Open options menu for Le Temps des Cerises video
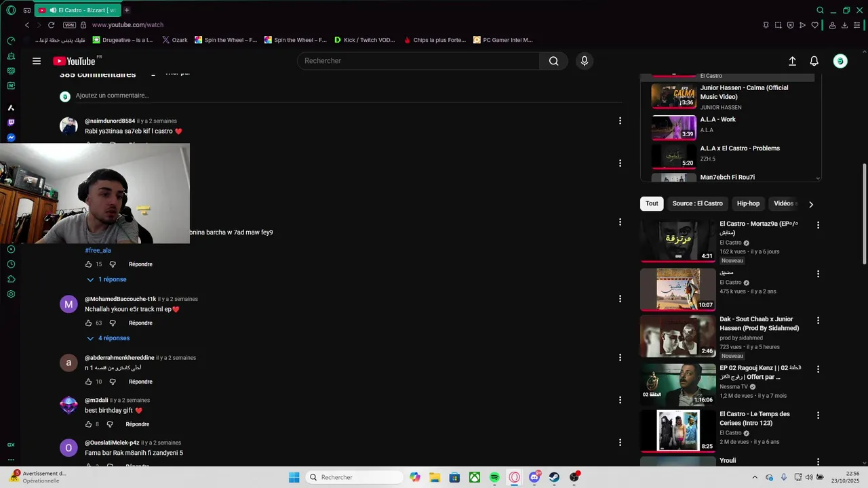Screen dimensions: 868x488 (x=818, y=415)
